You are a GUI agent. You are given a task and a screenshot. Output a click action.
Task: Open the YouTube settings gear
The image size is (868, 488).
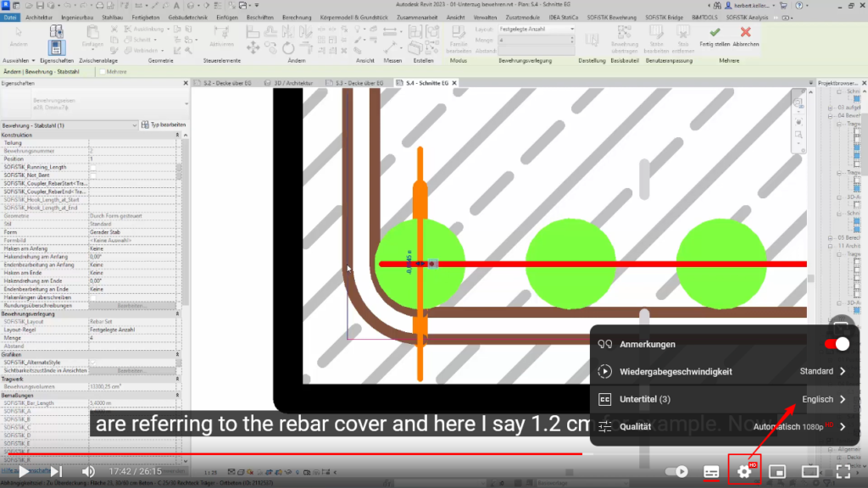pyautogui.click(x=744, y=471)
